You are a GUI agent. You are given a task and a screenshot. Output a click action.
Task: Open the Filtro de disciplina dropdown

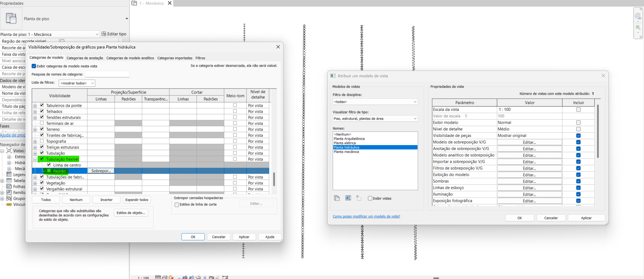click(x=375, y=102)
